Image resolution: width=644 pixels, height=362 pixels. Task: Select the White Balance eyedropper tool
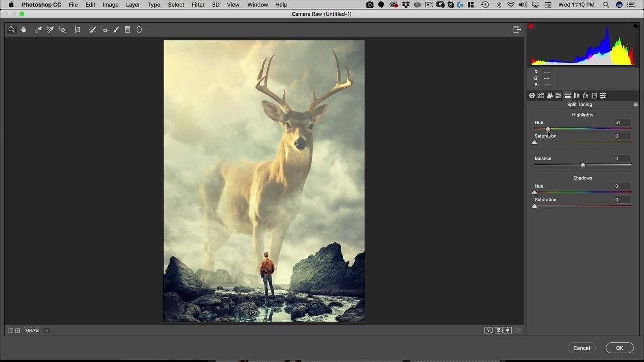tap(38, 30)
